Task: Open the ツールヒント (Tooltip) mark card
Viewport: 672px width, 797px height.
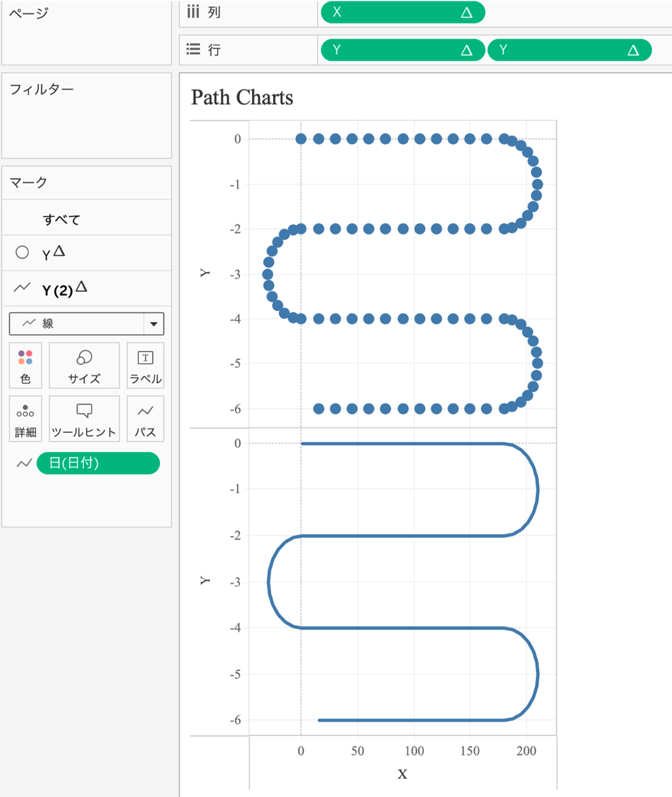Action: click(84, 419)
